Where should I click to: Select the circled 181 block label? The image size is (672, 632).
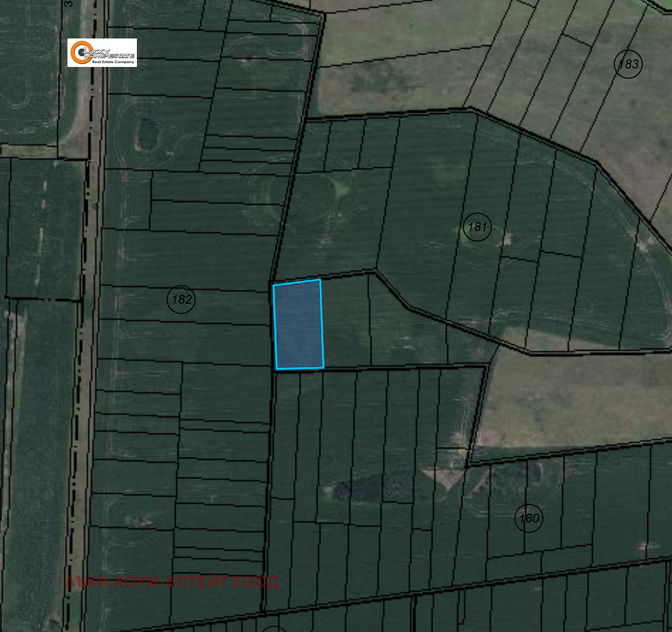477,227
